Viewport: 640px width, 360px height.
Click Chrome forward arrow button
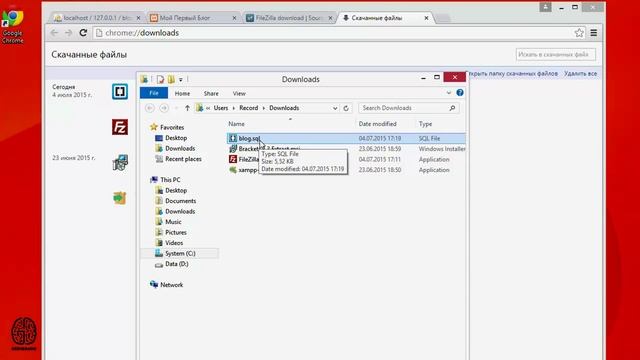tap(69, 33)
